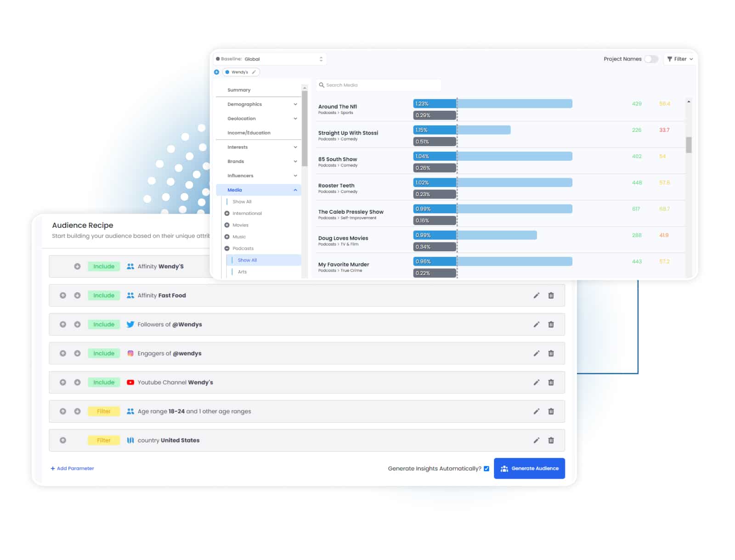Move Youtube Channel Wendy's row up

point(63,382)
